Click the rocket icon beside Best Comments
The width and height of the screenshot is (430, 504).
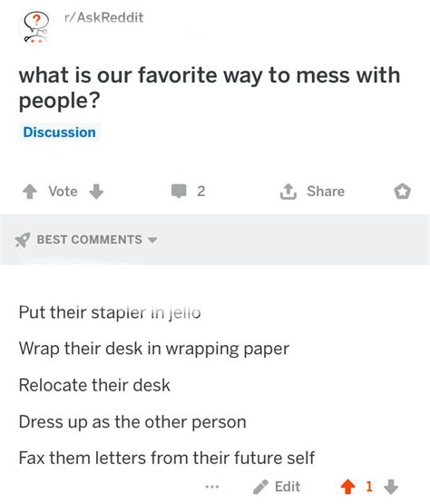pyautogui.click(x=23, y=240)
